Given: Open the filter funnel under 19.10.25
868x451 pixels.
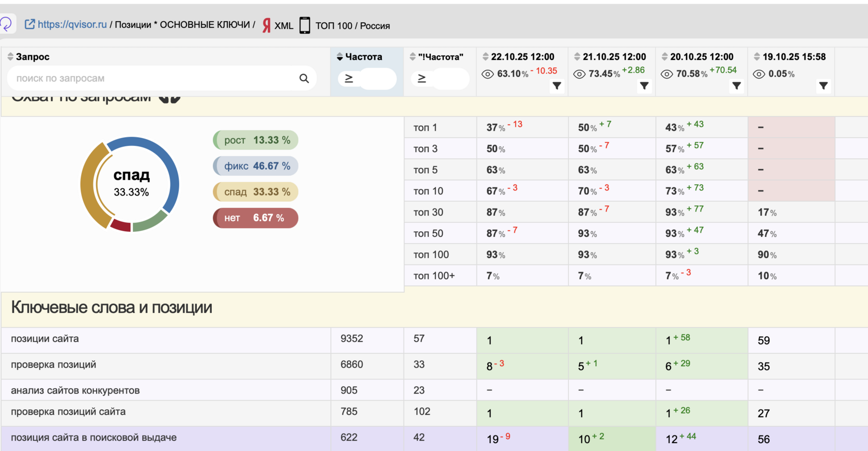Looking at the screenshot, I should pos(824,86).
